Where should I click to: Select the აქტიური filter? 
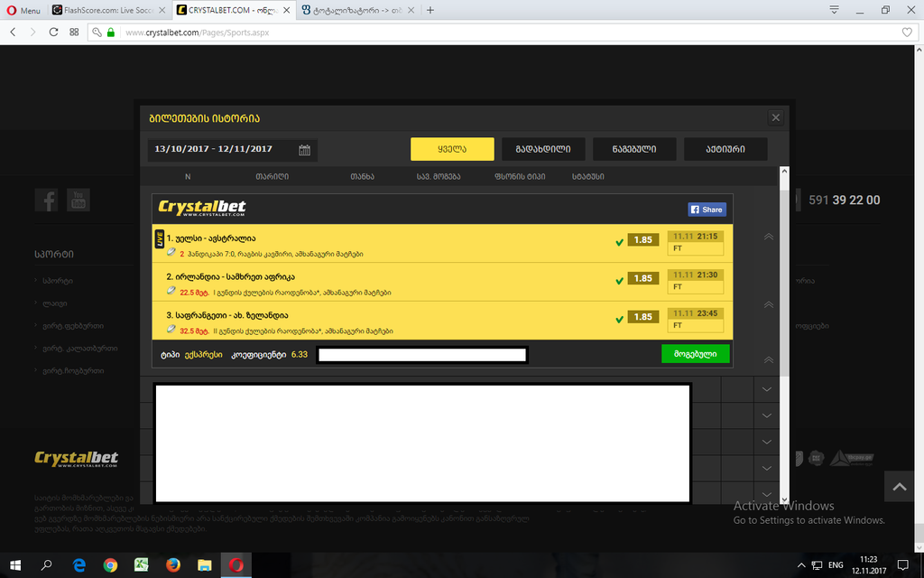[x=725, y=149]
